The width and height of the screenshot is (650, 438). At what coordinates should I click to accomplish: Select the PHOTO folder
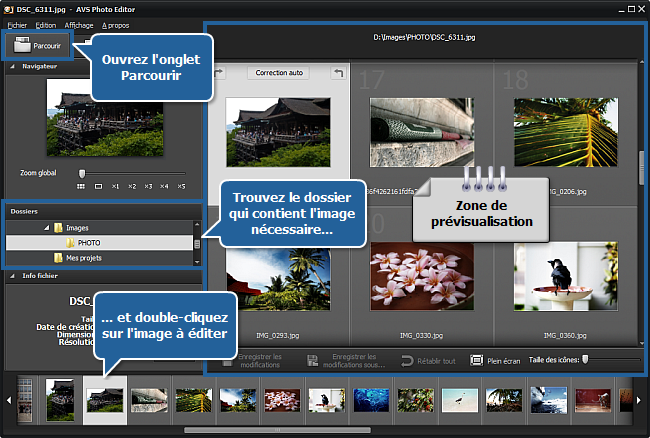click(x=88, y=243)
